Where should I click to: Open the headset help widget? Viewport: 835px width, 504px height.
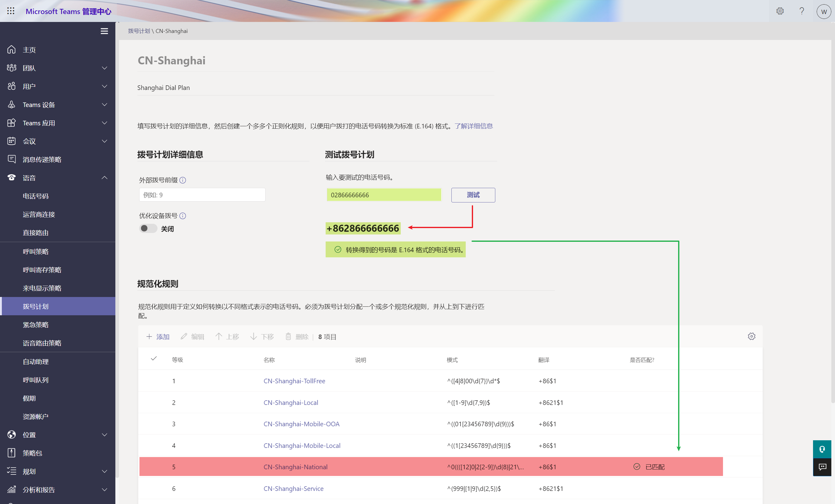point(822,449)
